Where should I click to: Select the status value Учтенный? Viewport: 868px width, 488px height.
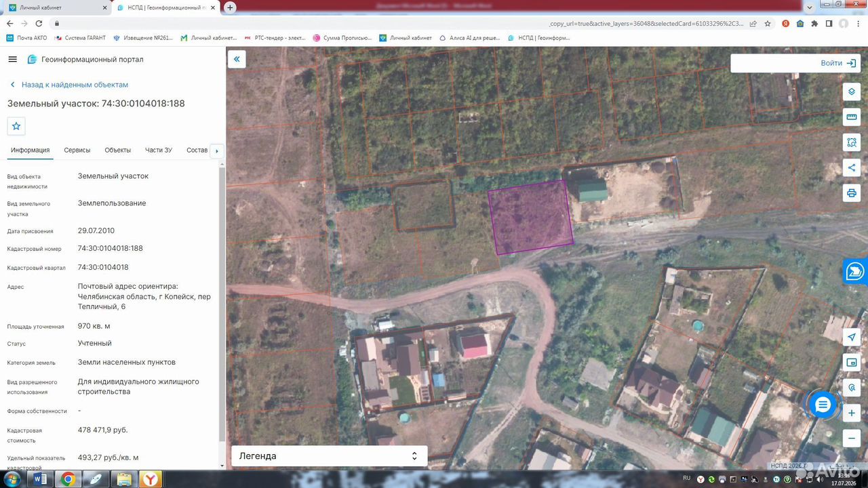(x=95, y=343)
